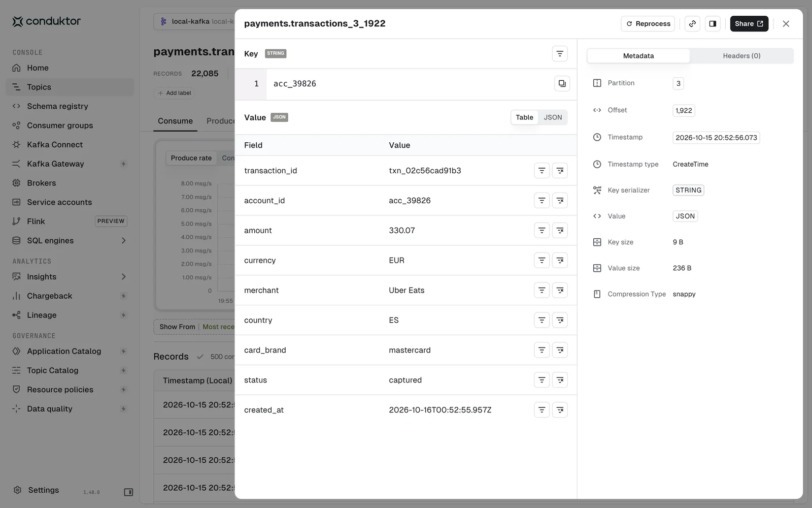The width and height of the screenshot is (812, 508).
Task: Open Kafka Connect in the sidebar
Action: 70,145
